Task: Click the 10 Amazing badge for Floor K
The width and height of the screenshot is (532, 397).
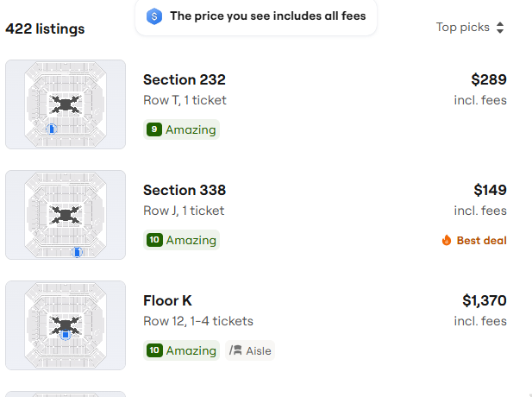Action: [x=181, y=350]
